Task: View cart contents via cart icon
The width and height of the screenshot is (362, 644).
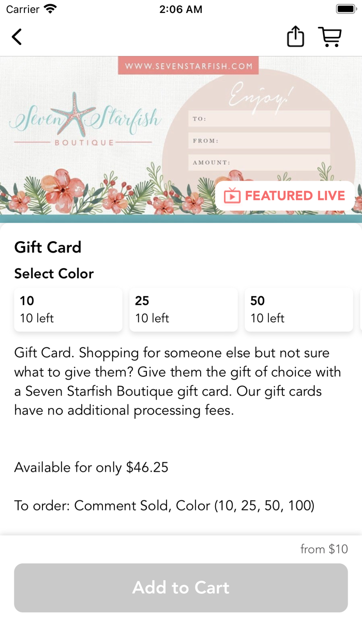Action: point(330,37)
